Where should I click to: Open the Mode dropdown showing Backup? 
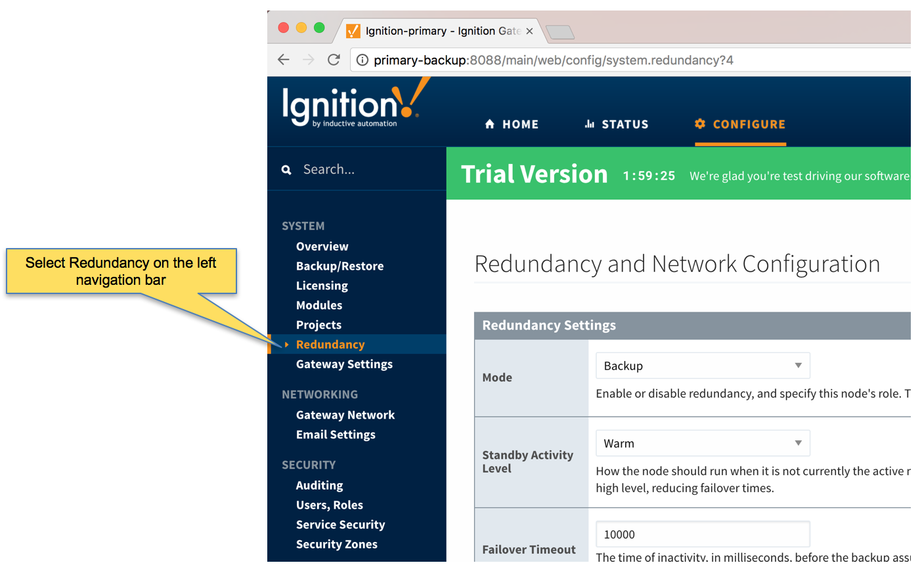[703, 366]
